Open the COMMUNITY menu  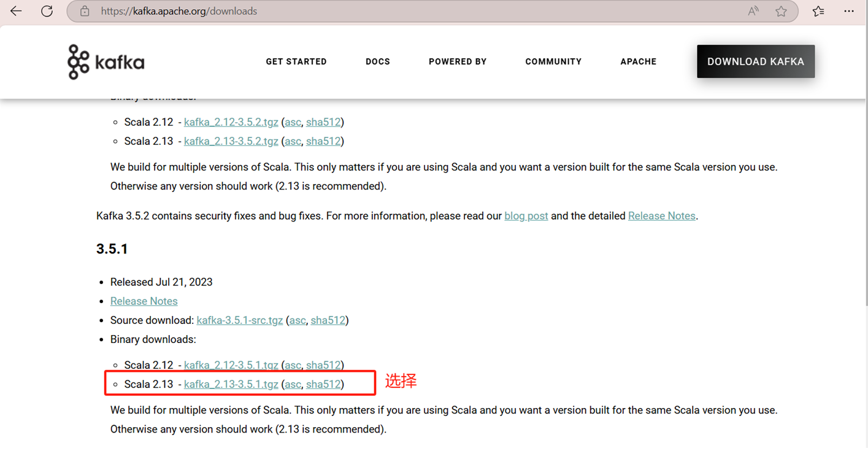(x=553, y=61)
